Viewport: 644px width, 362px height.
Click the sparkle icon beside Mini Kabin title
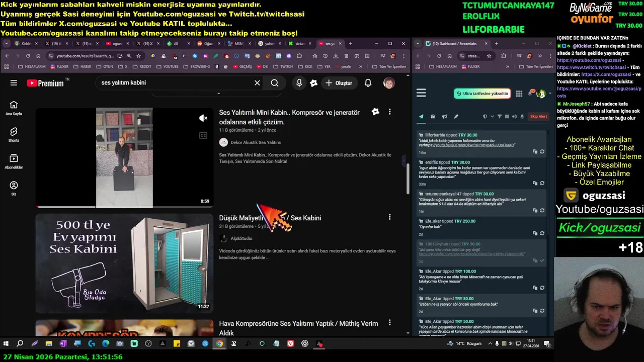375,112
